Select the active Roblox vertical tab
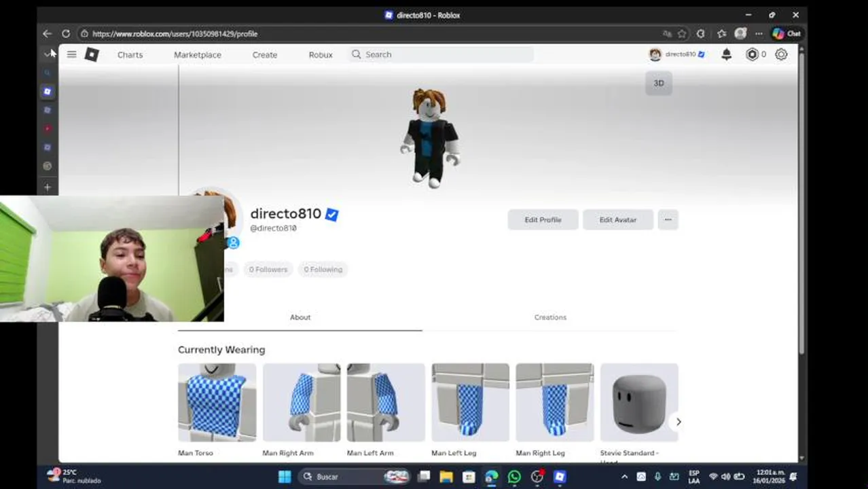The height and width of the screenshot is (489, 868). 47,91
